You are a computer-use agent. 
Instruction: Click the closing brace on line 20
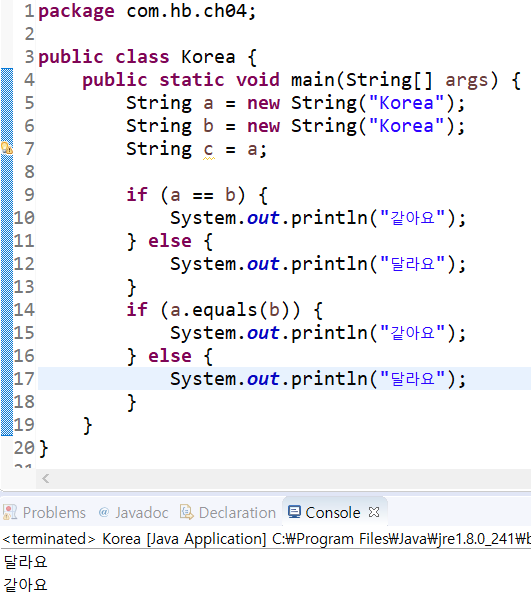point(44,449)
